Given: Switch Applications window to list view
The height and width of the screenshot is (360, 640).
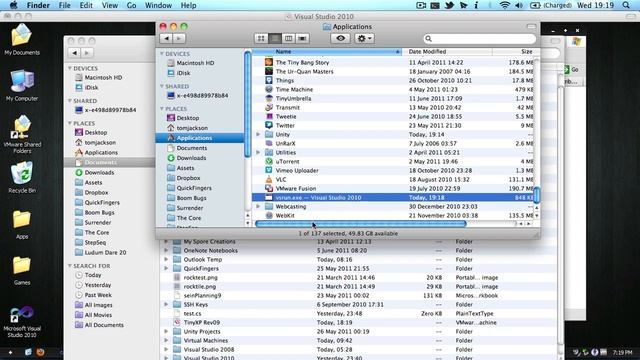Looking at the screenshot, I should 275,38.
